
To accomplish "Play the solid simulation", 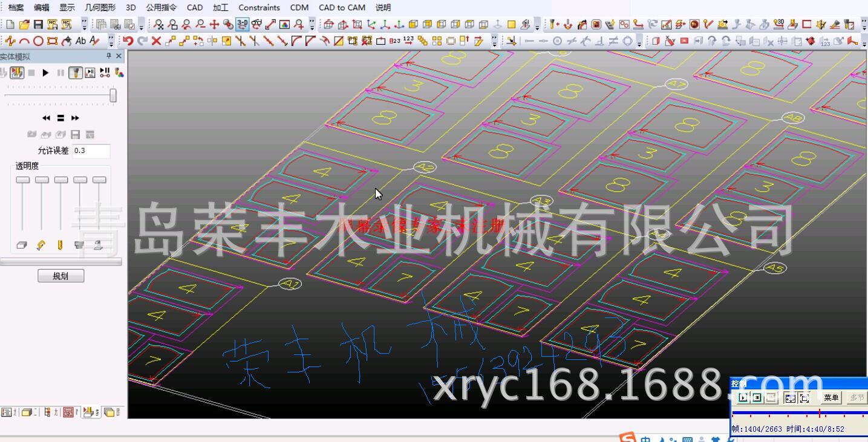I will (45, 73).
